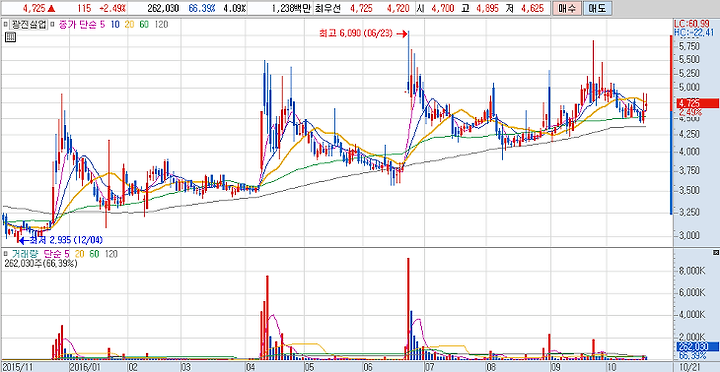Click the 2015/11 date axis label
The width and height of the screenshot is (720, 372).
pyautogui.click(x=18, y=367)
